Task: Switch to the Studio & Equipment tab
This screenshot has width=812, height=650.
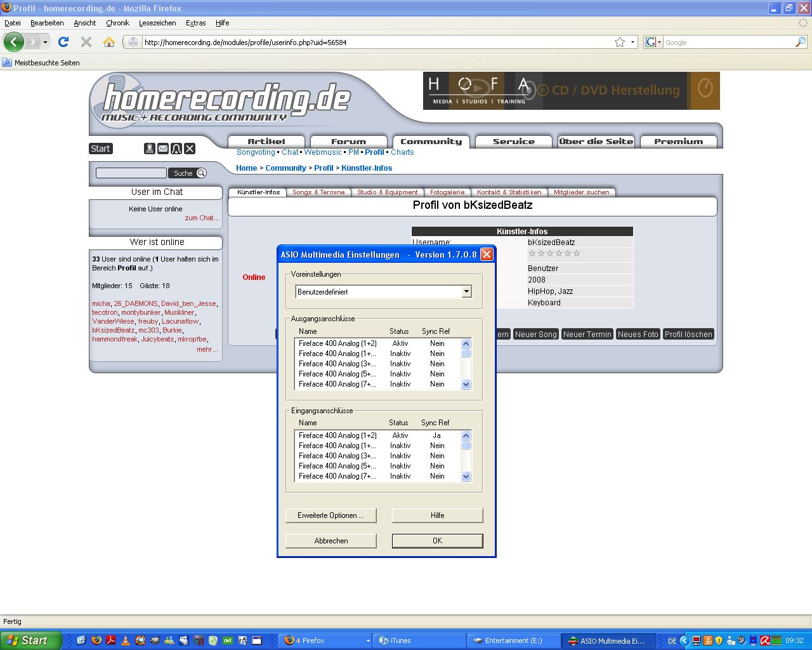Action: 388,192
